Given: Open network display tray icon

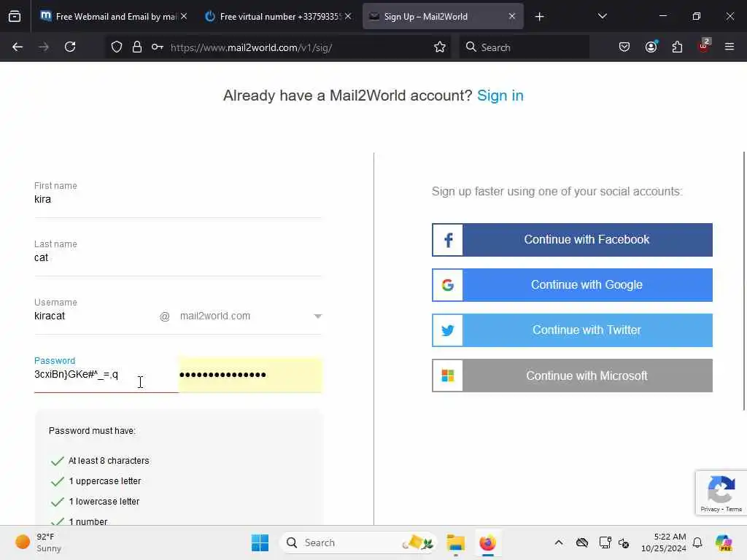Looking at the screenshot, I should [605, 542].
